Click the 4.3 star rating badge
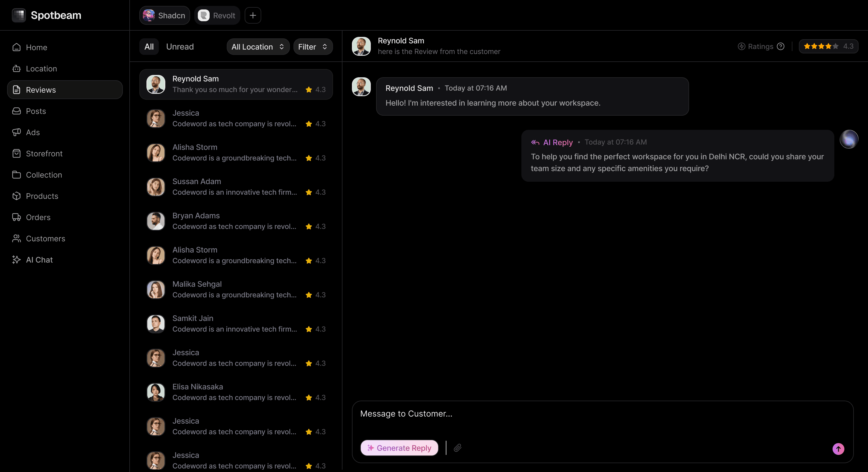The image size is (868, 472). (x=828, y=46)
